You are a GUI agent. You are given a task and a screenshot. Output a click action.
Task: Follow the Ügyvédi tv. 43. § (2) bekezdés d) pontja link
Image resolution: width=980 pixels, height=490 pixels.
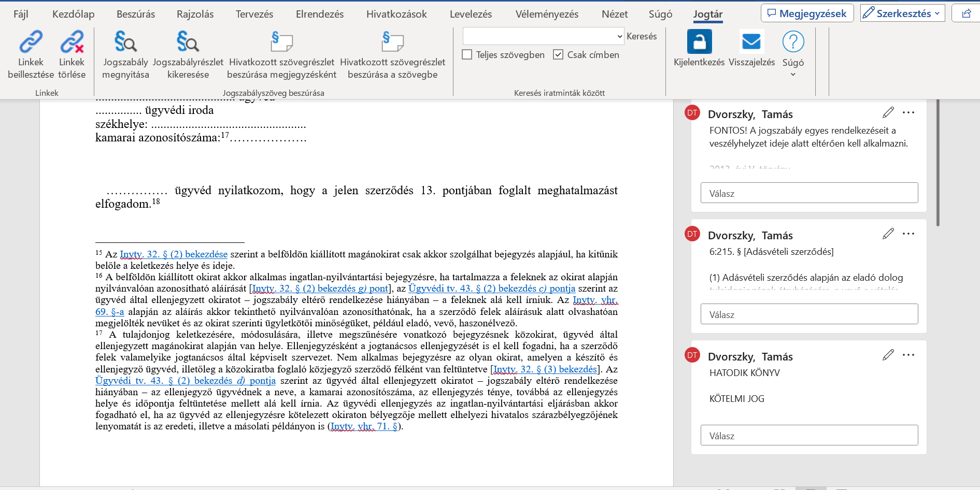pyautogui.click(x=185, y=381)
